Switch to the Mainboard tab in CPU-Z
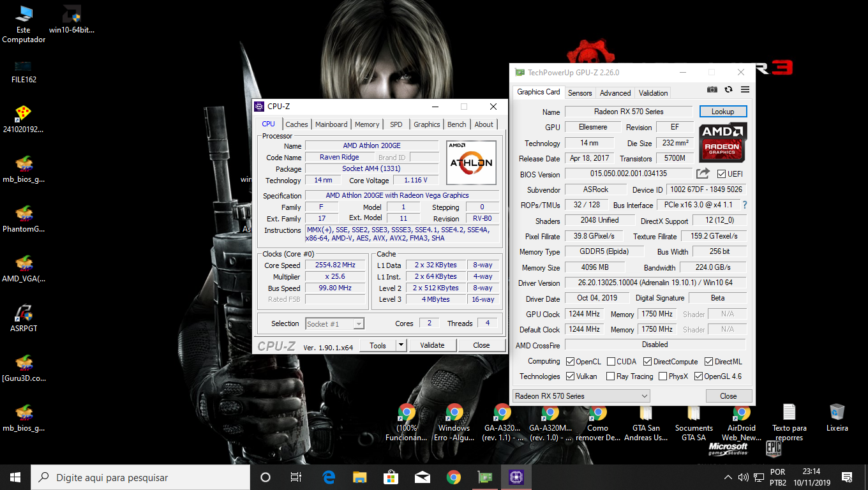 click(331, 124)
